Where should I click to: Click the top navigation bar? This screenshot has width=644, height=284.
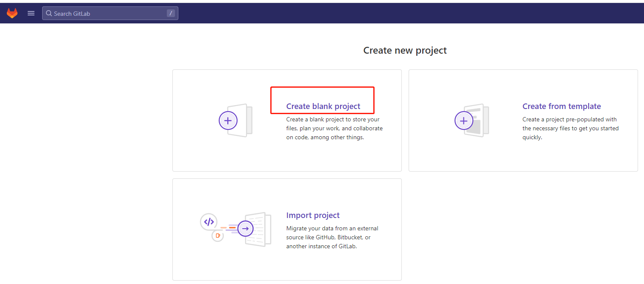[x=383, y=13]
